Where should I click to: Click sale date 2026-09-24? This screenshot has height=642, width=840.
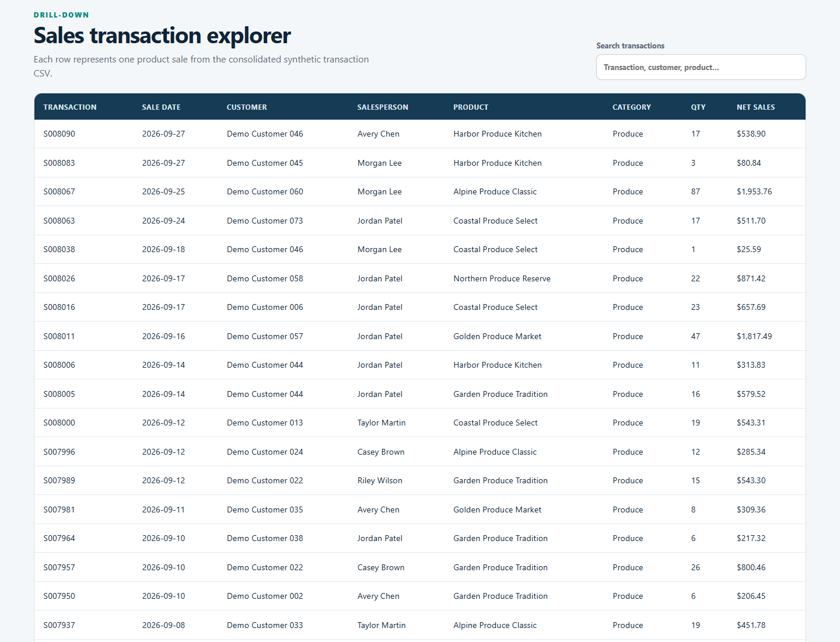coord(163,221)
